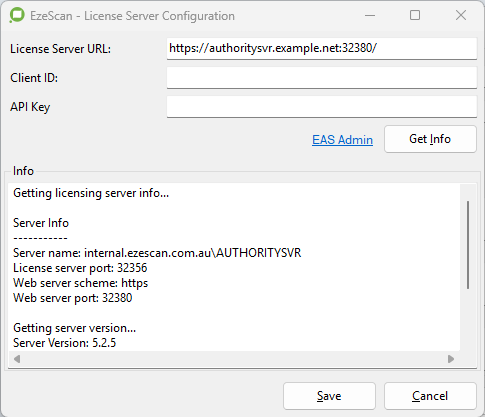The width and height of the screenshot is (485, 417).
Task: Click into the Client ID field
Action: tap(322, 78)
